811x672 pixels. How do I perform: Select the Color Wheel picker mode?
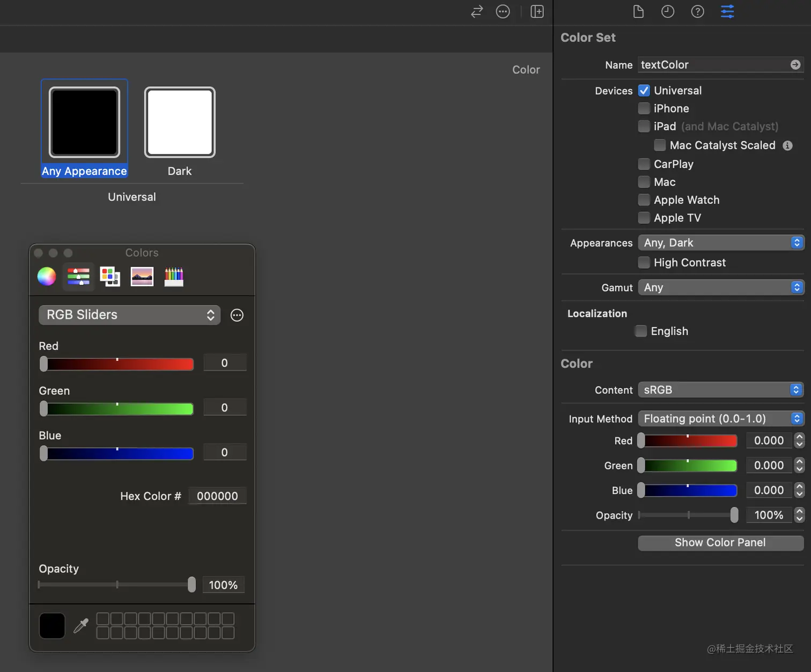click(x=47, y=276)
